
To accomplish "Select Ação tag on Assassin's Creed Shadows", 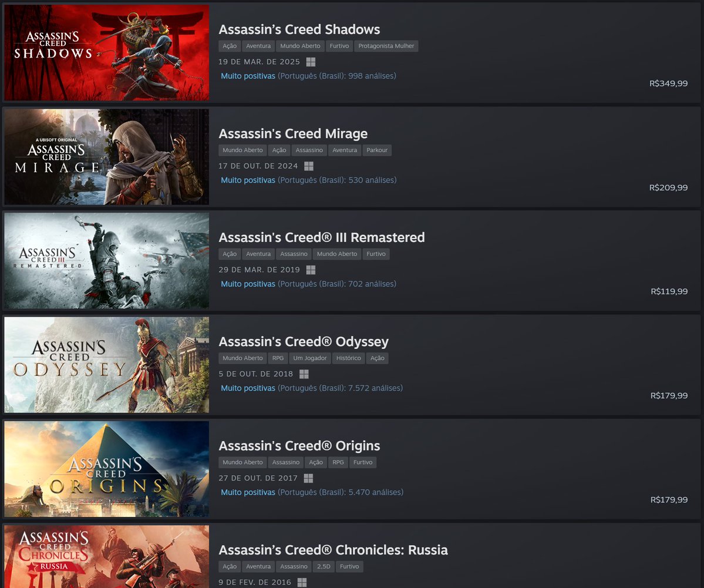I will coord(230,46).
